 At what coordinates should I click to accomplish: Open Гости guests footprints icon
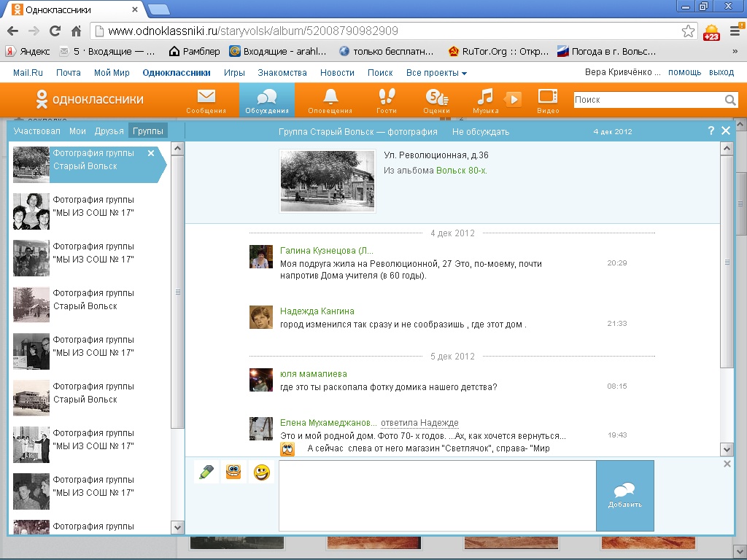(387, 99)
